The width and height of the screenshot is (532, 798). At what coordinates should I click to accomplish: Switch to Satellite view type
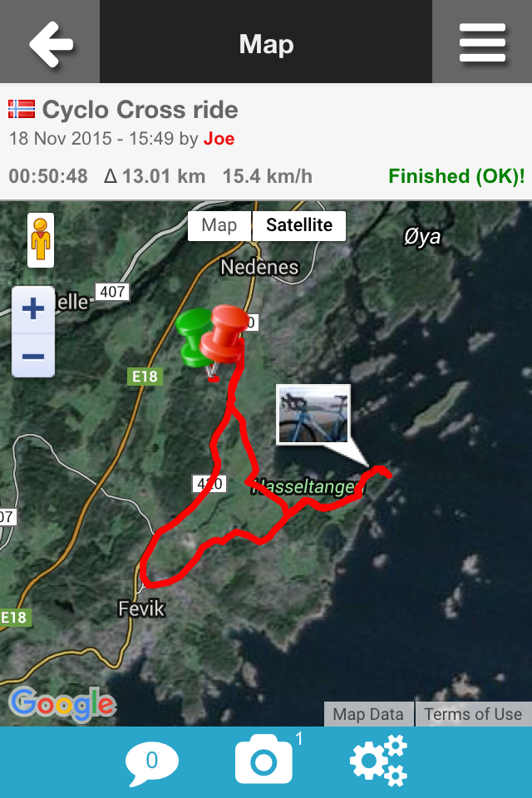point(299,225)
